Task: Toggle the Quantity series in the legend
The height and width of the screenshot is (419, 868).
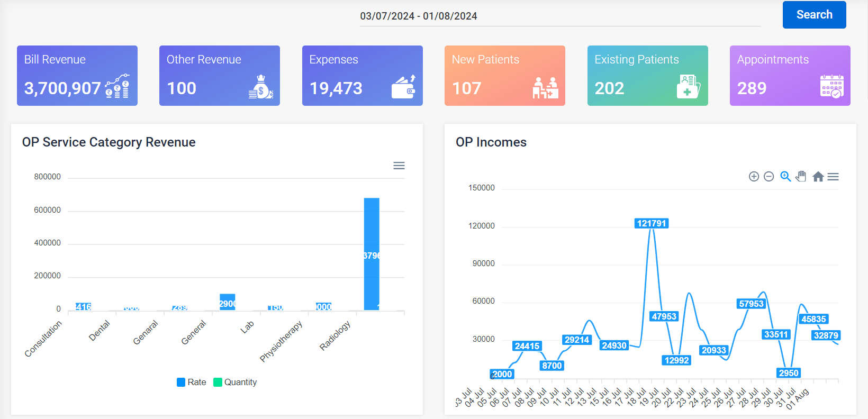Action: (x=235, y=382)
